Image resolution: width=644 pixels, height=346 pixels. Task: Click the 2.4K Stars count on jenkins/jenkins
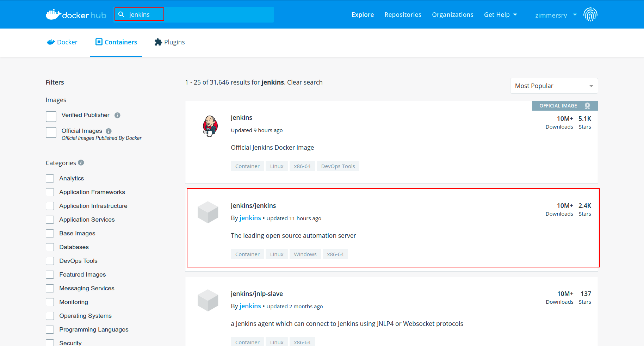[x=585, y=209]
